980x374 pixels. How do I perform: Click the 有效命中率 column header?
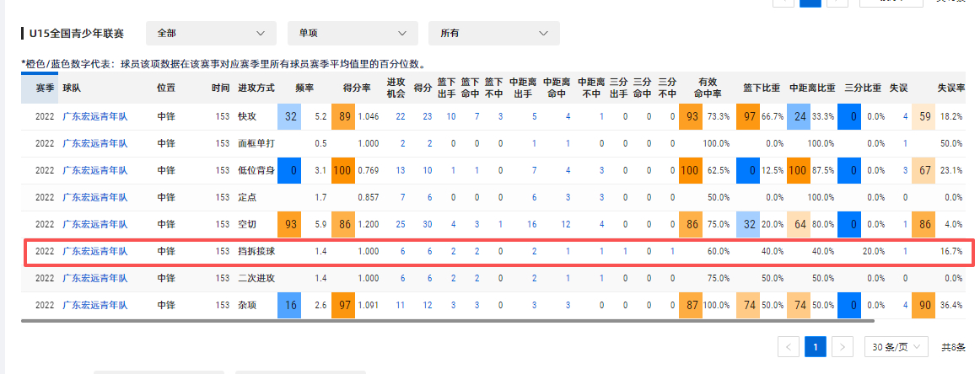point(708,88)
